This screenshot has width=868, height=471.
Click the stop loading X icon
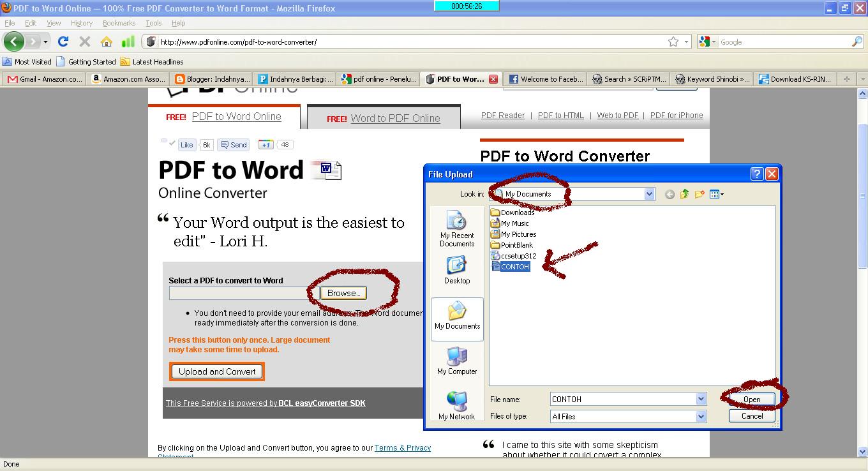[84, 41]
